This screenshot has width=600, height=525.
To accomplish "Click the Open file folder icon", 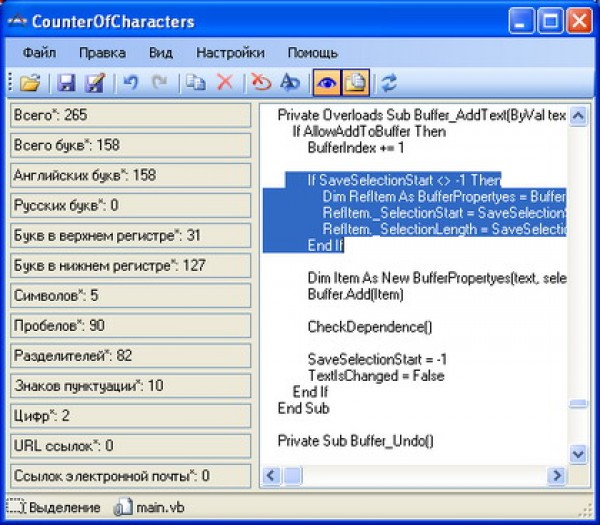I will coord(30,82).
